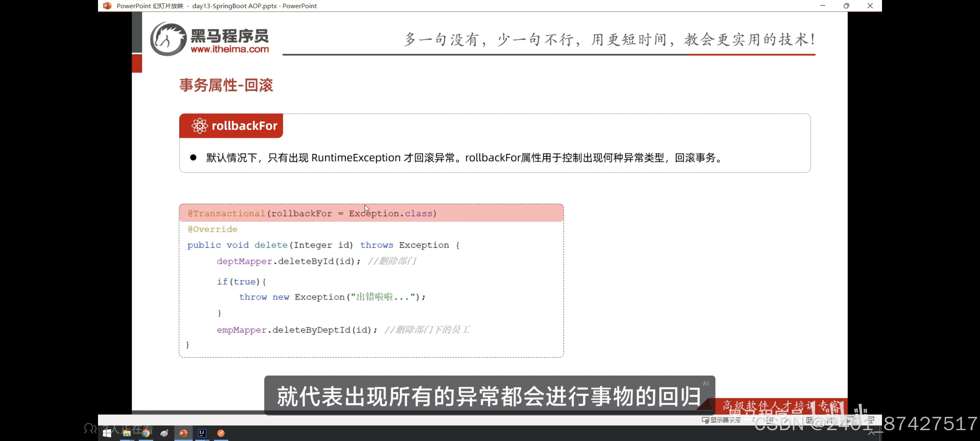Minimize the PowerPoint slideshow window
980x441 pixels.
pos(822,6)
